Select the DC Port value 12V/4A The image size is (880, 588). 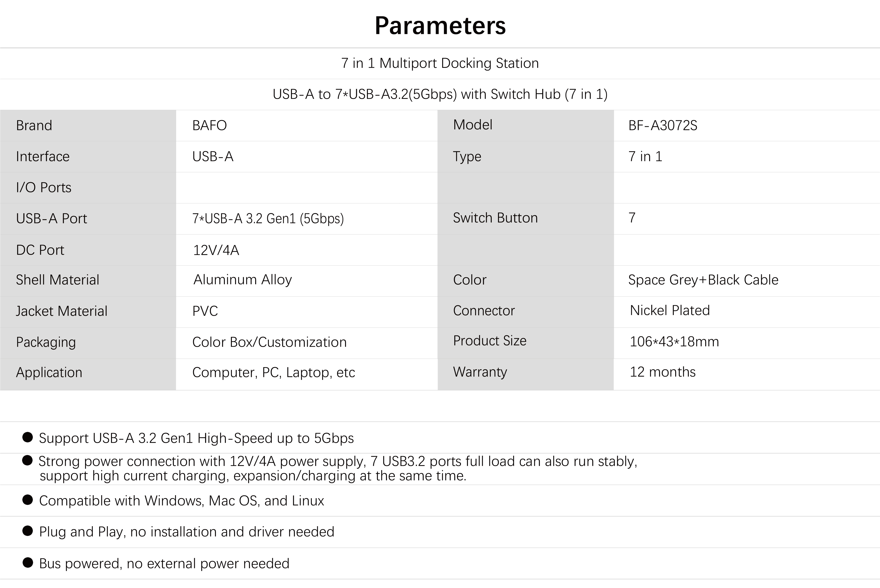pos(216,250)
